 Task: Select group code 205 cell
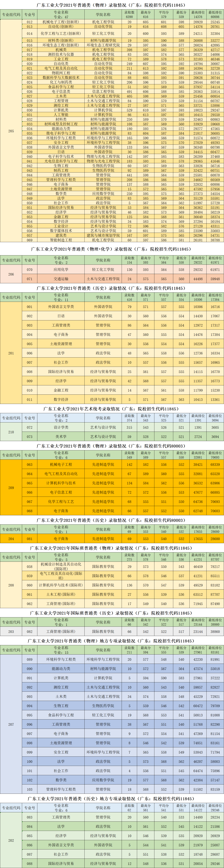(11, 131)
